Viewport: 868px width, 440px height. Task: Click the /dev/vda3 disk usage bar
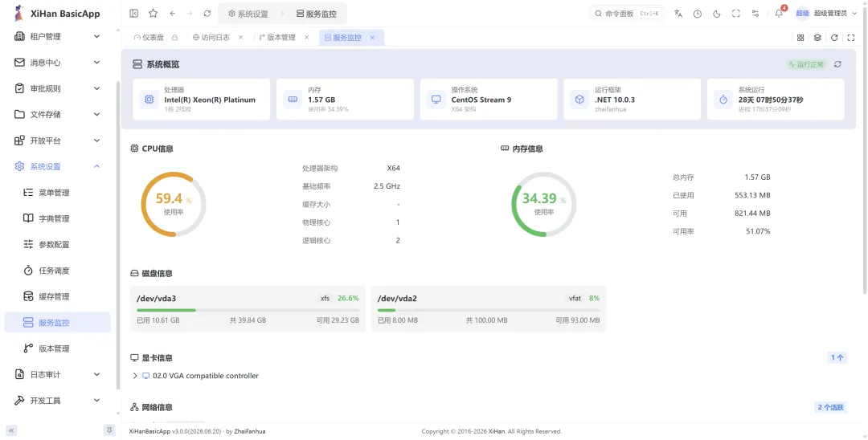coord(248,310)
